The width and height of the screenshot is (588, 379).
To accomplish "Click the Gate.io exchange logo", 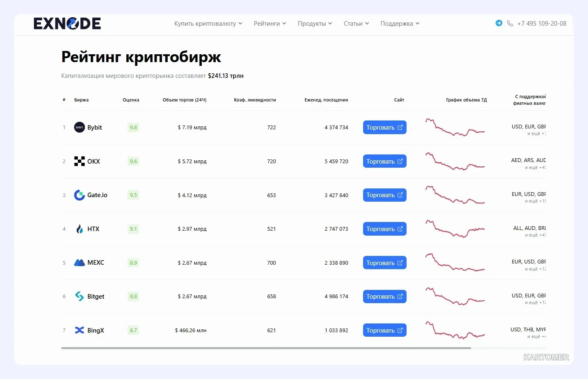I will coord(80,195).
